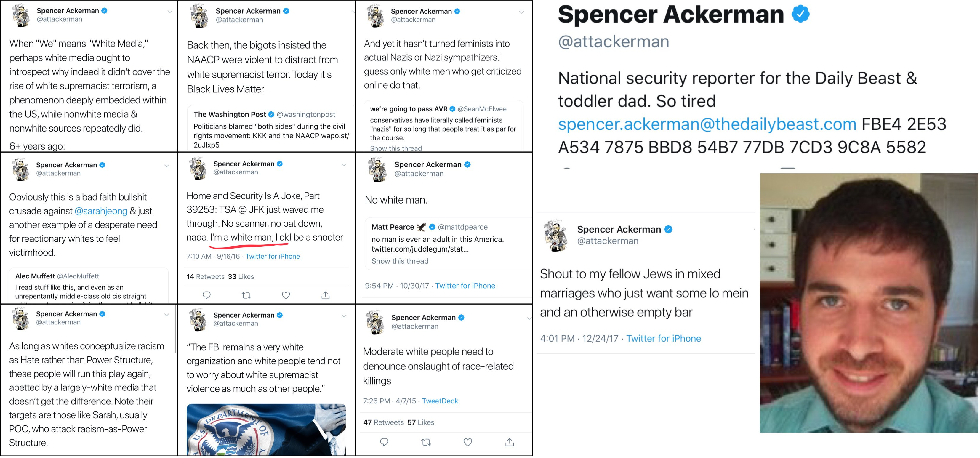Open the @sarahjeong mention link
This screenshot has width=980, height=458.
pyautogui.click(x=101, y=211)
